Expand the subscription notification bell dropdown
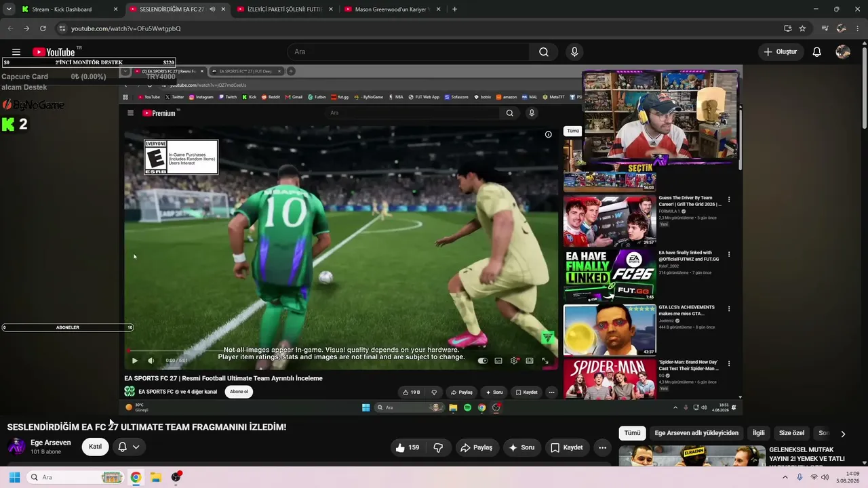868x488 pixels. coord(136,447)
